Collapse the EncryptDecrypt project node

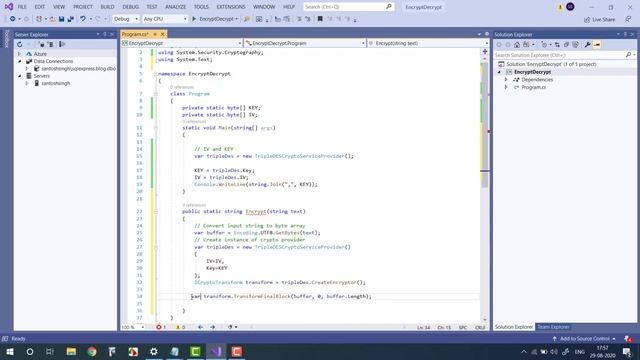pos(499,72)
